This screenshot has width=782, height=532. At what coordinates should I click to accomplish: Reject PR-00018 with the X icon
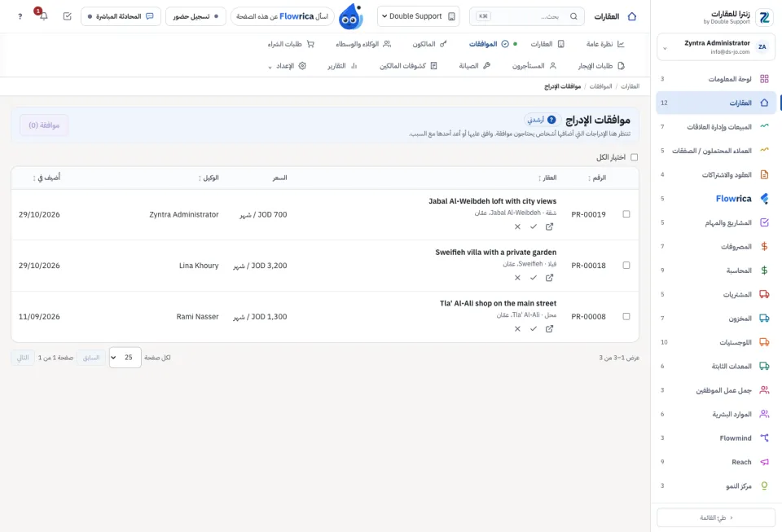tap(517, 278)
